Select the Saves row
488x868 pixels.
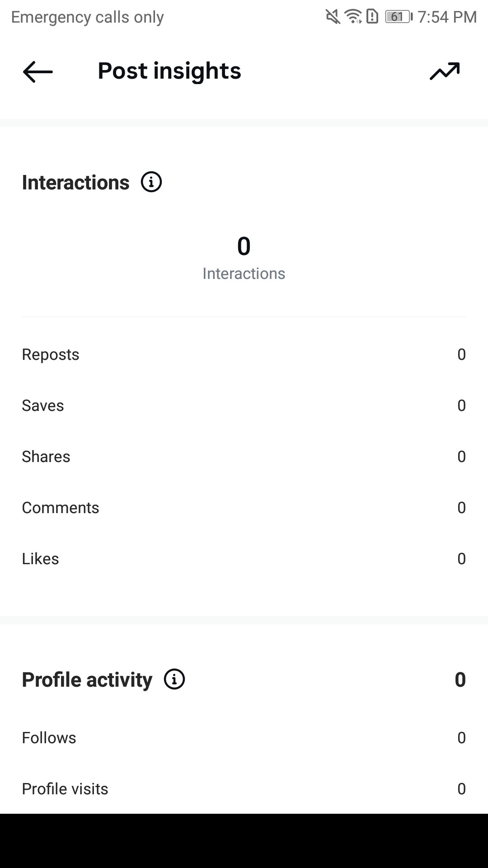244,406
